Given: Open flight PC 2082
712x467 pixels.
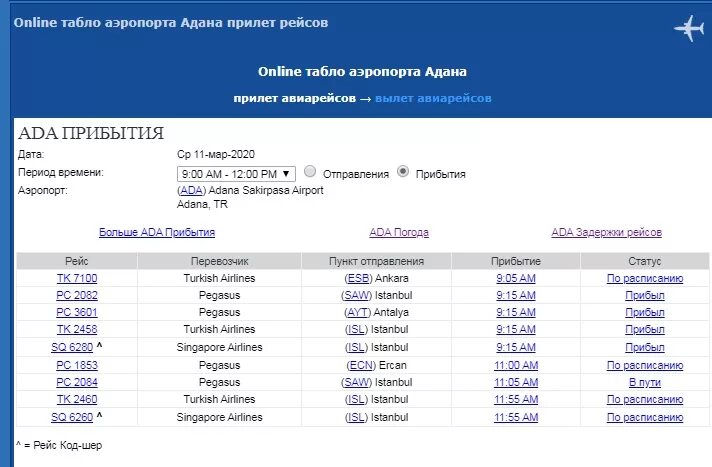Looking at the screenshot, I should tap(77, 295).
